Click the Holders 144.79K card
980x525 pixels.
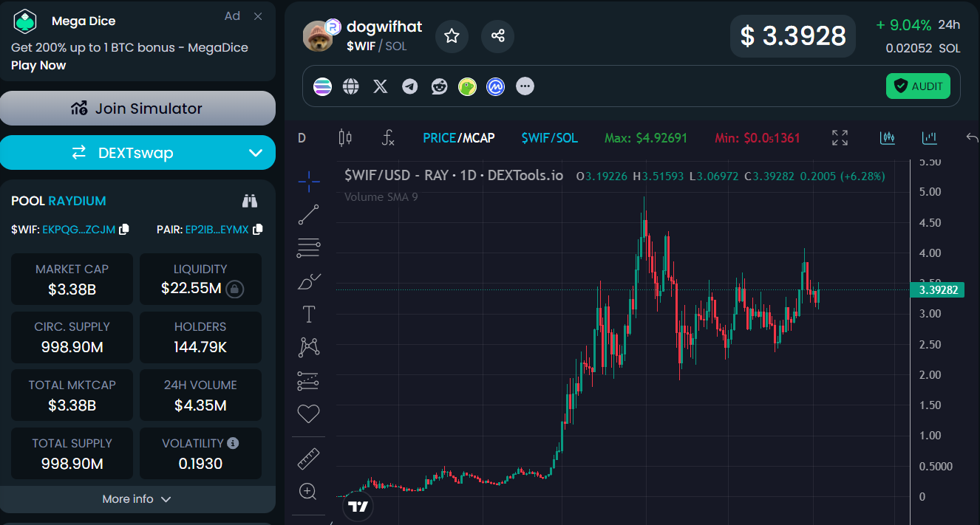[x=200, y=337]
